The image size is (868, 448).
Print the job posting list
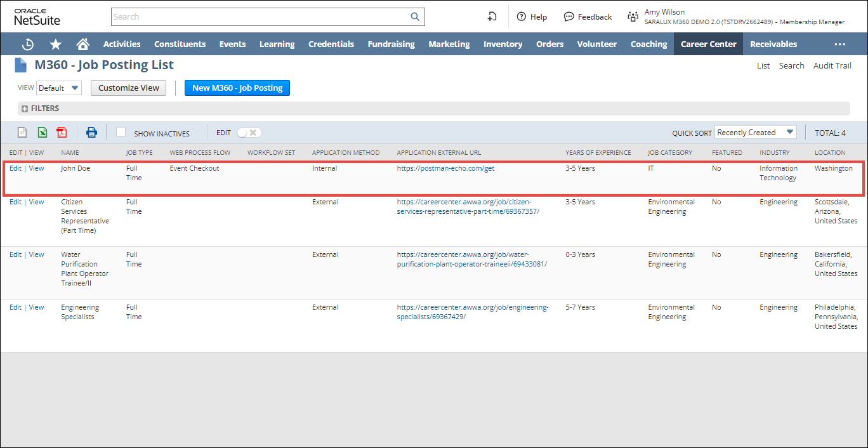tap(92, 133)
